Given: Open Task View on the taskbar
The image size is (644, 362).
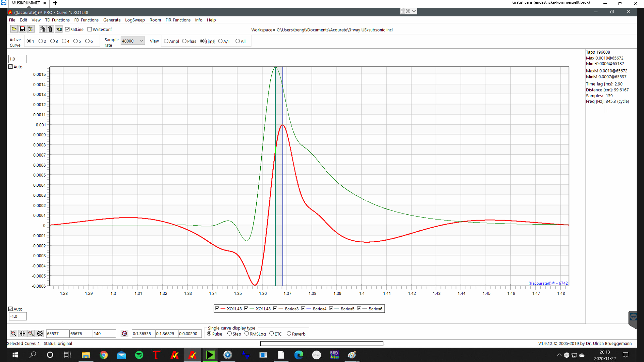Looking at the screenshot, I should pyautogui.click(x=67, y=355).
